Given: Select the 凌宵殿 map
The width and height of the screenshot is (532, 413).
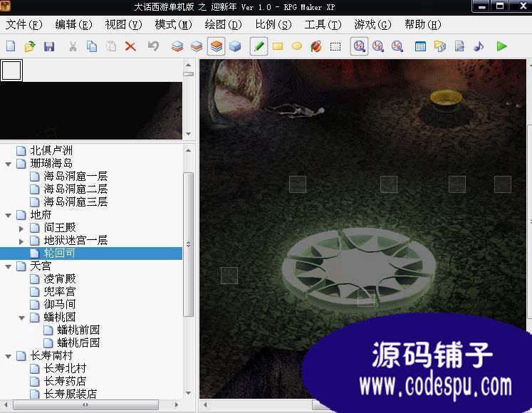Looking at the screenshot, I should [59, 278].
